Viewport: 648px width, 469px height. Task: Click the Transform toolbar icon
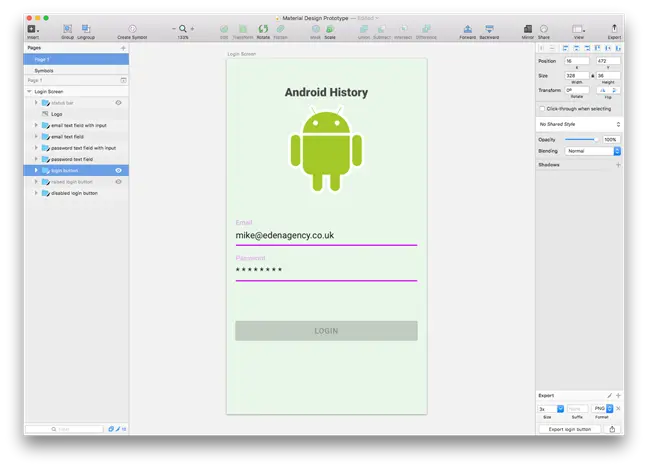243,29
